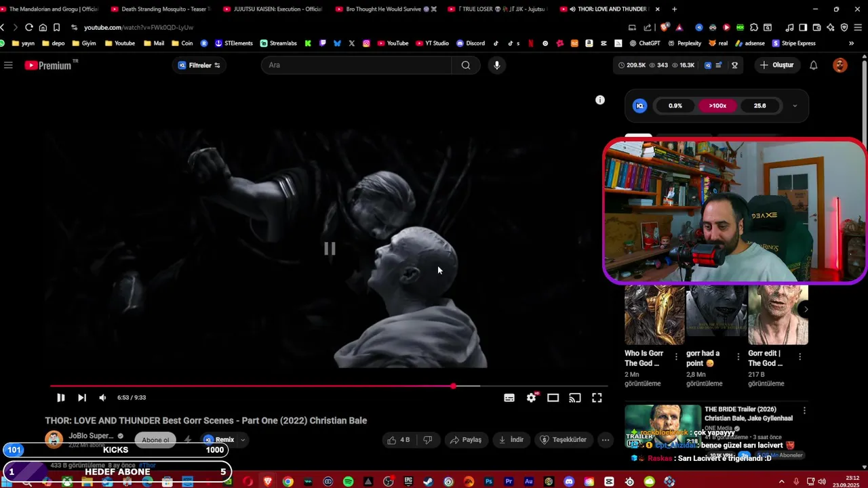Viewport: 868px width, 488px height.
Task: Options for 'gorr had a point' short
Action: (x=738, y=357)
